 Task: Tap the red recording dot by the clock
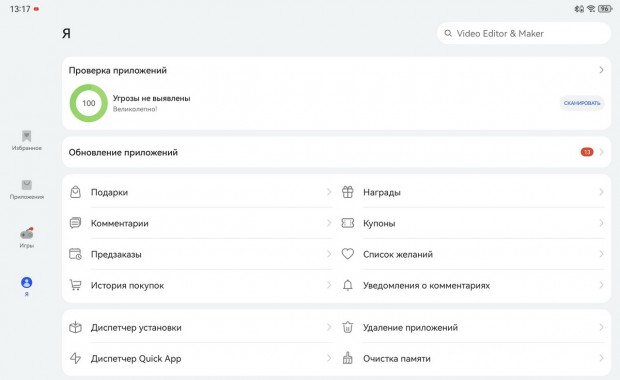36,9
